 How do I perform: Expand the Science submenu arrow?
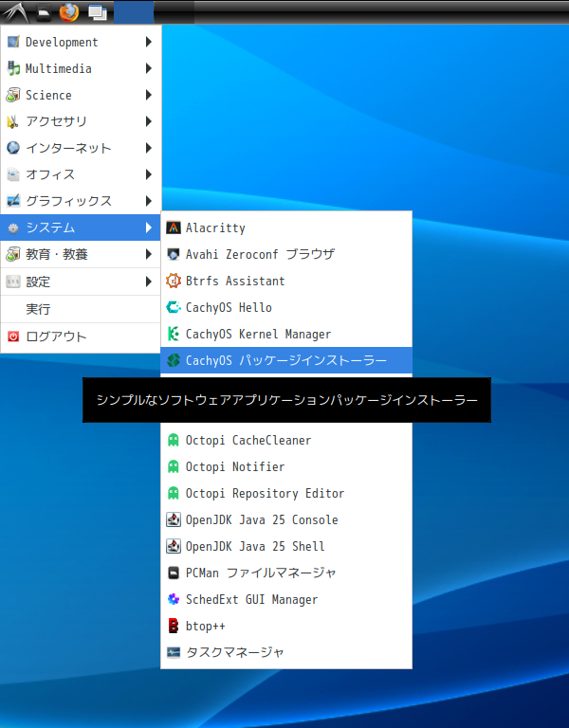point(149,95)
